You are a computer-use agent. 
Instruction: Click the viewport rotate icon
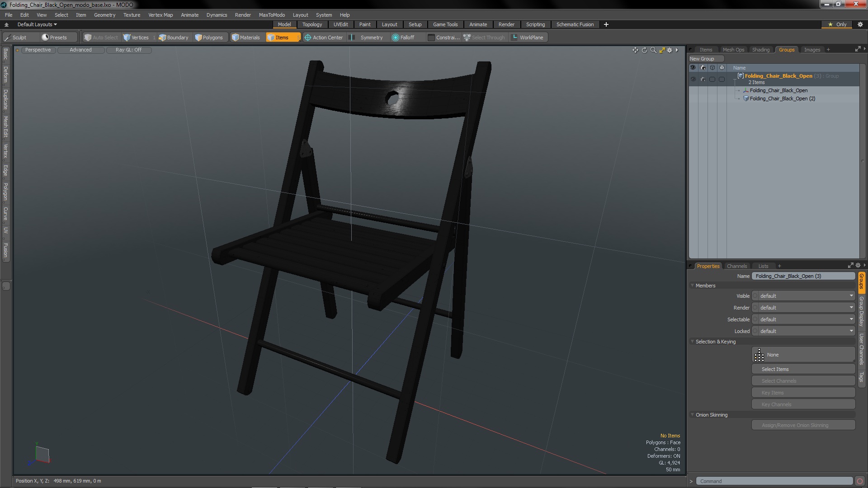point(644,50)
